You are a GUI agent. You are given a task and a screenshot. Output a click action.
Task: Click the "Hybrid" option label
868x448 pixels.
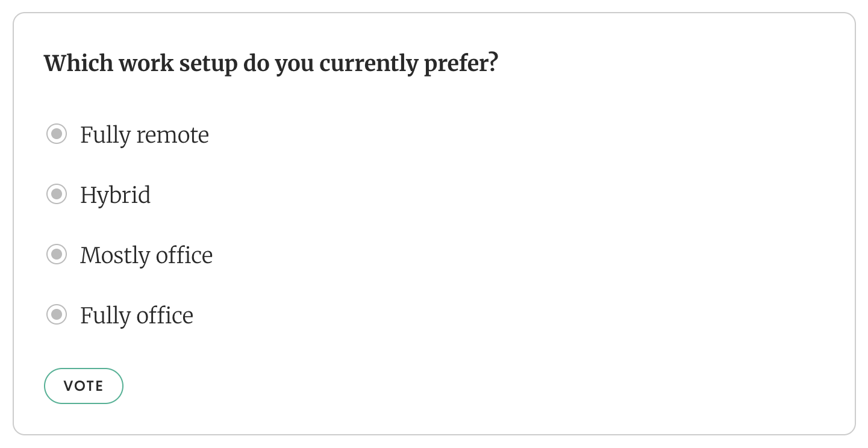click(116, 195)
